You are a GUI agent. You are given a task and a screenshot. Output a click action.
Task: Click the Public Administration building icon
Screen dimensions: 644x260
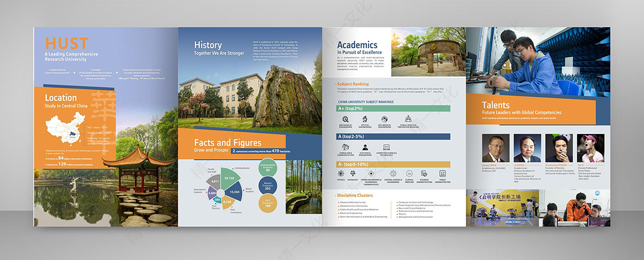442,174
